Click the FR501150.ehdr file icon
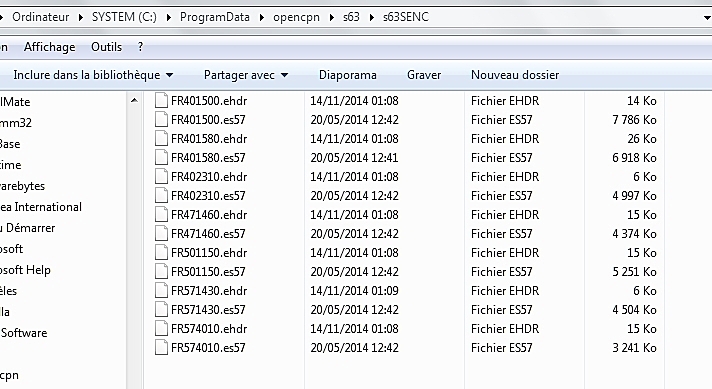712x389 pixels. (x=161, y=252)
